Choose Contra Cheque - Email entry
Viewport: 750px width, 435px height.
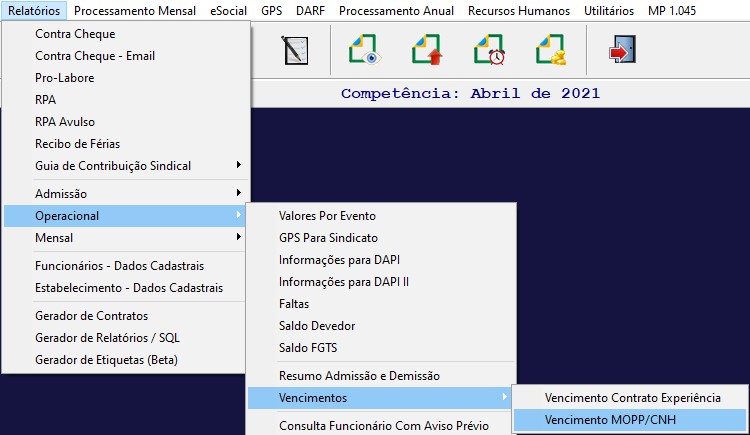click(x=126, y=56)
